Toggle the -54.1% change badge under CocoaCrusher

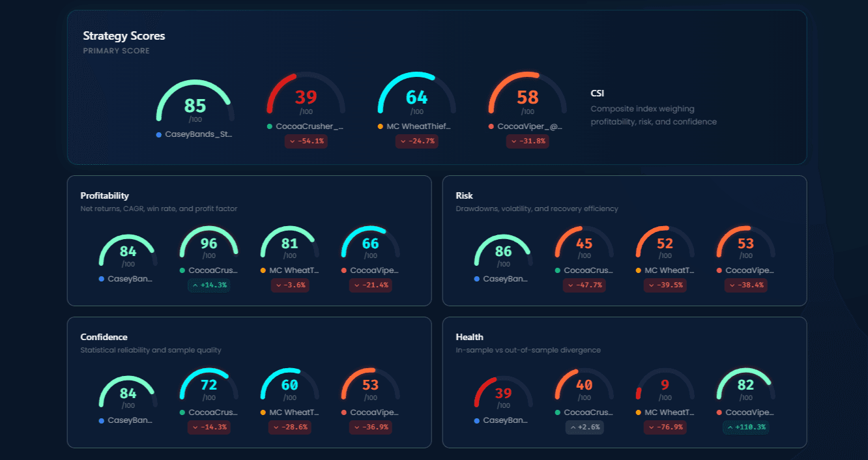pos(306,141)
